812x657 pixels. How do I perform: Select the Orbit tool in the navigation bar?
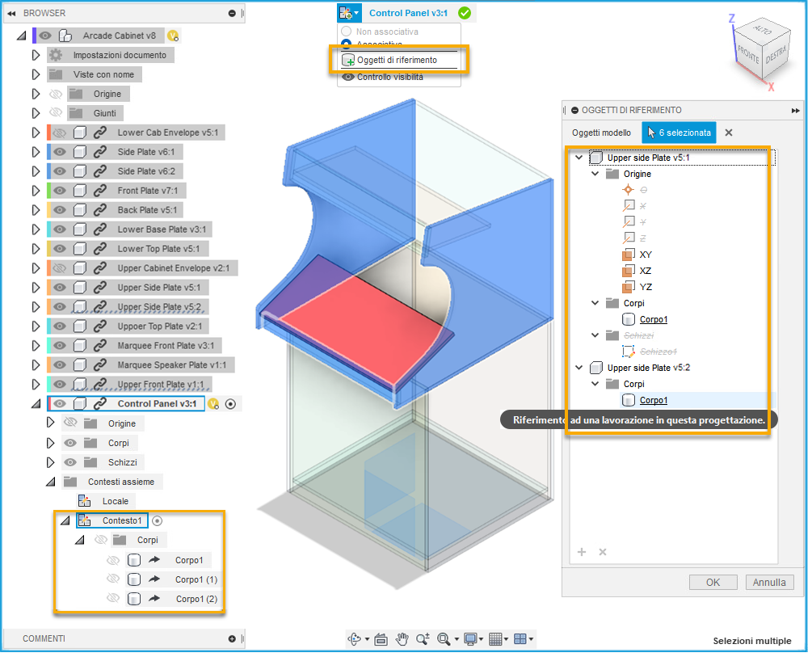(356, 638)
